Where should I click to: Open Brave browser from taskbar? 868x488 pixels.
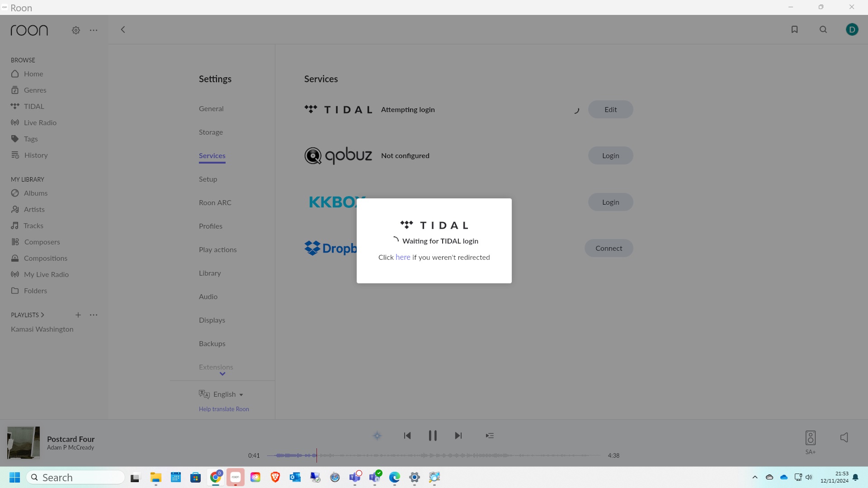pyautogui.click(x=275, y=477)
